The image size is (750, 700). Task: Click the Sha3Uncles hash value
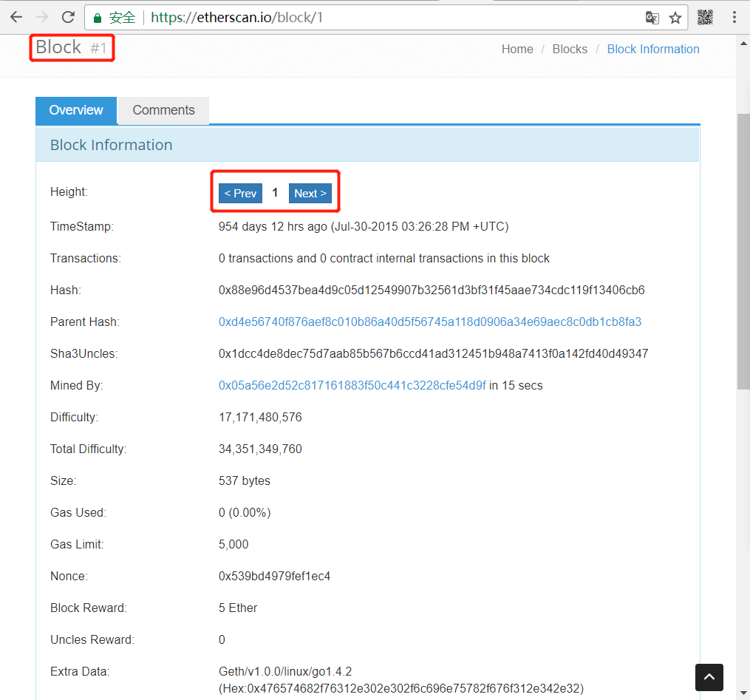pos(433,354)
